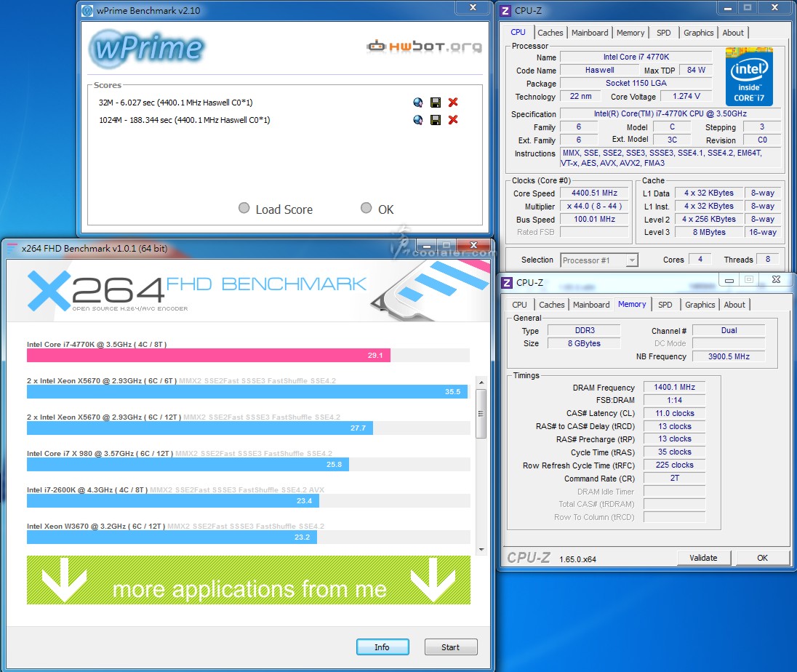Click the Channel # Dual field
797x672 pixels.
tap(729, 330)
